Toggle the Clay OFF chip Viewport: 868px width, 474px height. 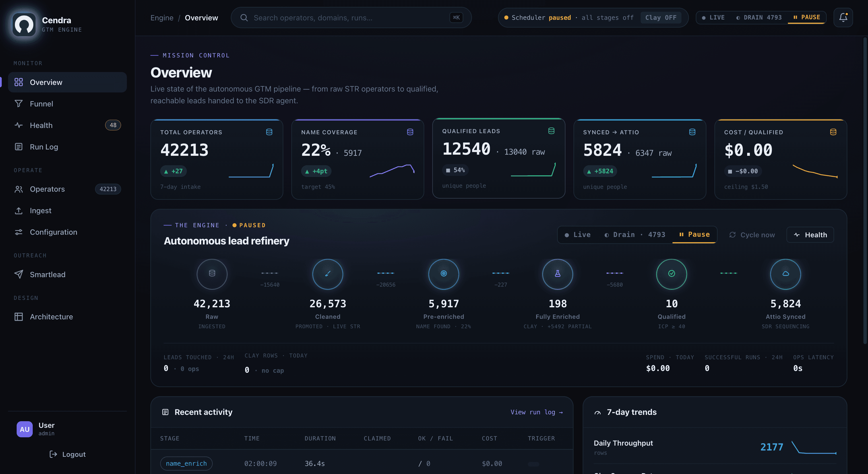point(660,18)
